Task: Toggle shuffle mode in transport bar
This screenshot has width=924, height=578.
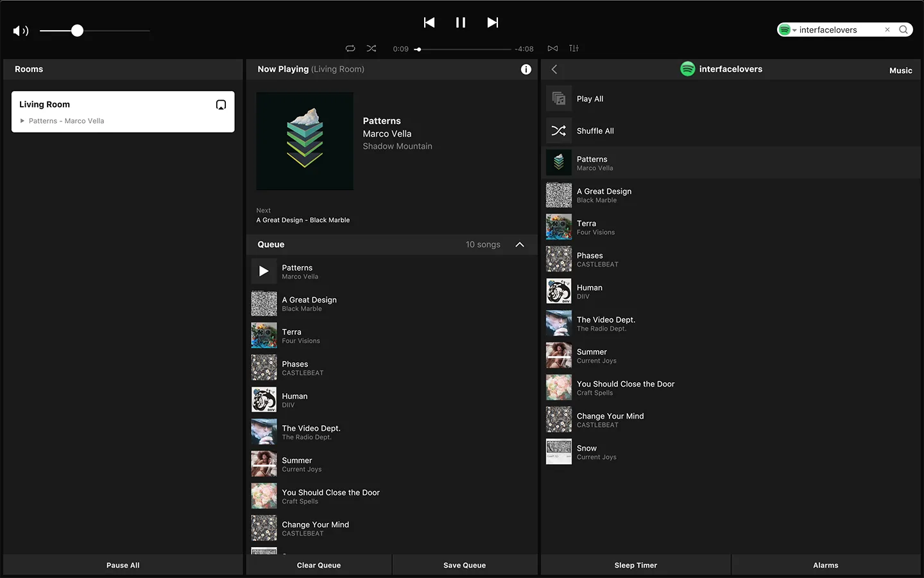Action: (372, 48)
